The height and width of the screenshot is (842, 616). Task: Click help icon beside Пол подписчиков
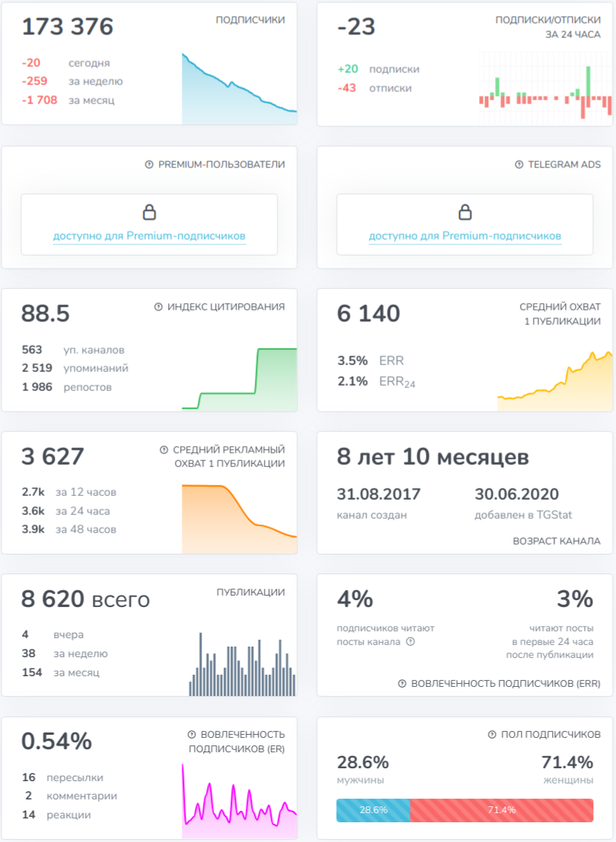tap(492, 734)
